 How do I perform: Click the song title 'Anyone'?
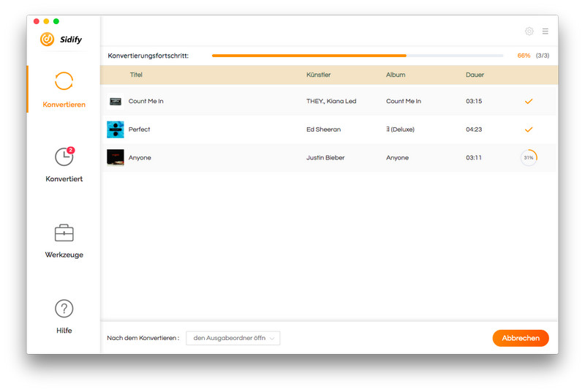[x=140, y=158]
